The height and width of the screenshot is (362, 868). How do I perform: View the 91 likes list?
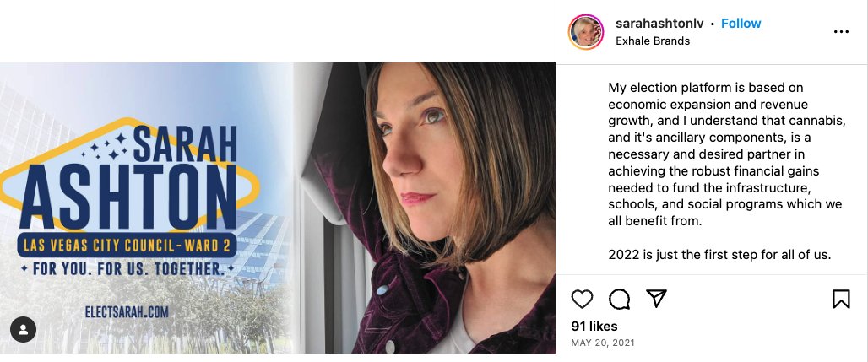pyautogui.click(x=594, y=327)
